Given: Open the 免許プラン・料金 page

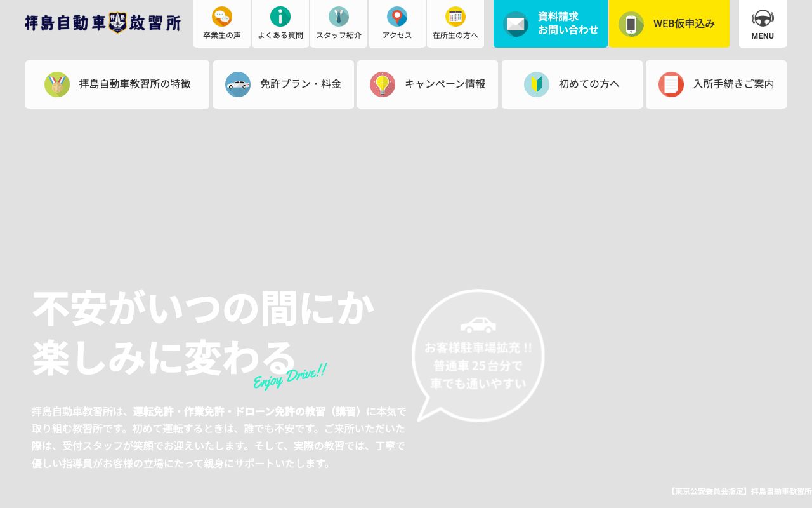Looking at the screenshot, I should coord(283,84).
